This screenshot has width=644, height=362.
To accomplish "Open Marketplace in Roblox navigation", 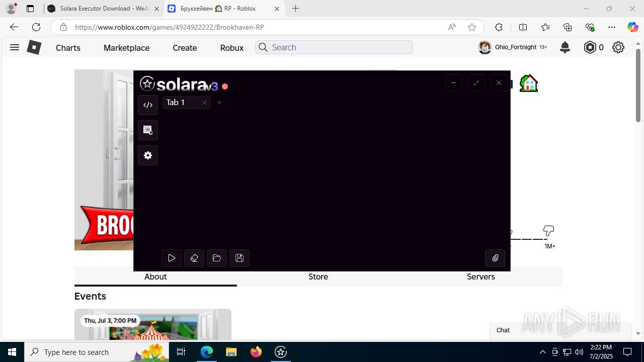I will 126,48.
